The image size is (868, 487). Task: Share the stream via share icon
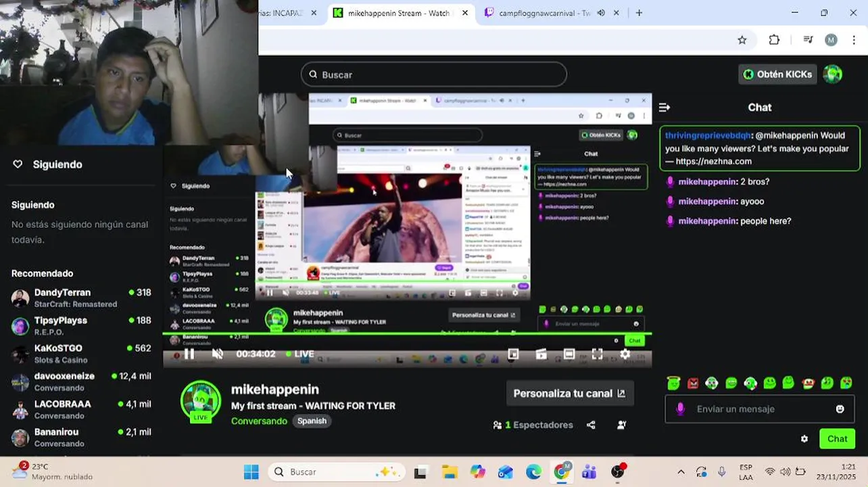[x=591, y=425]
